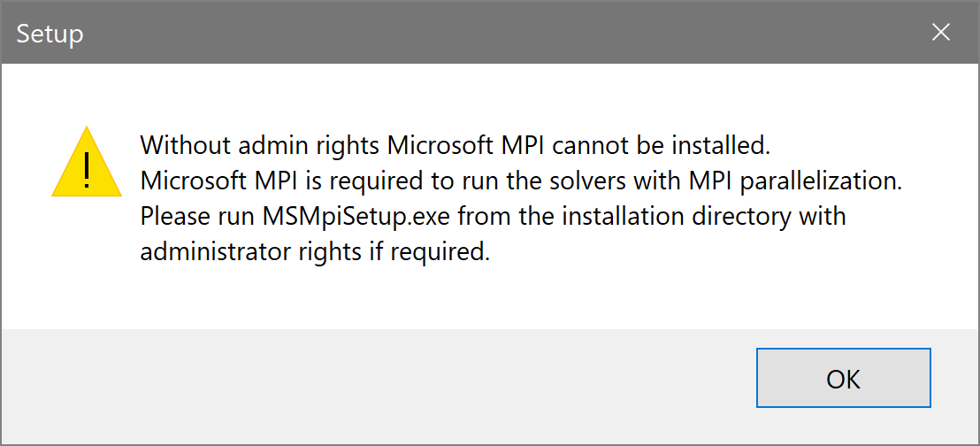Image resolution: width=980 pixels, height=446 pixels.
Task: Click the "Setup" title text
Action: tap(50, 34)
